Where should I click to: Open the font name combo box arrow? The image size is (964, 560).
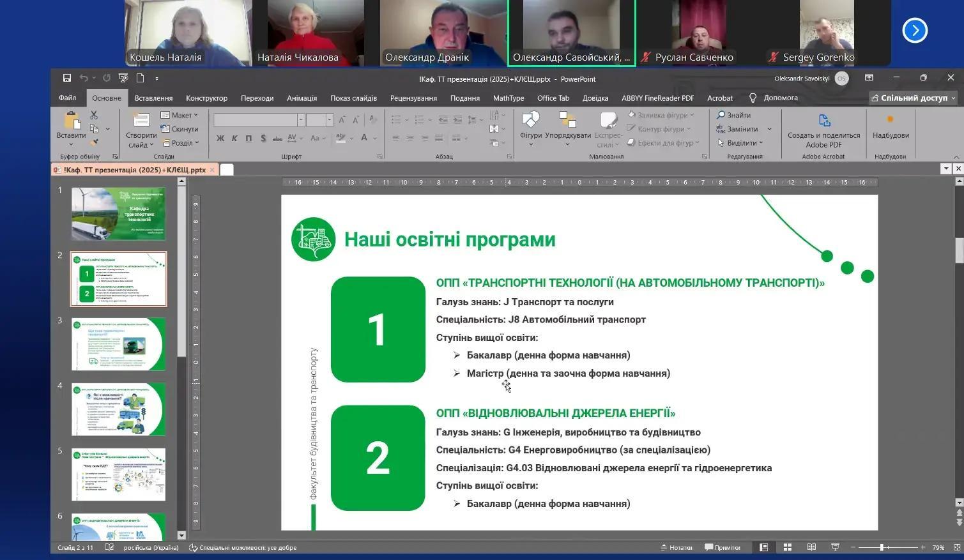[x=300, y=120]
